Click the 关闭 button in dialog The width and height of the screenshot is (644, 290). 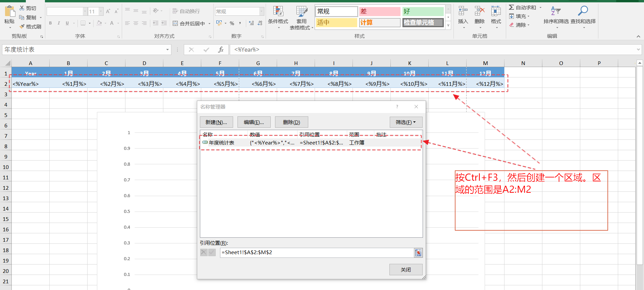coord(406,270)
